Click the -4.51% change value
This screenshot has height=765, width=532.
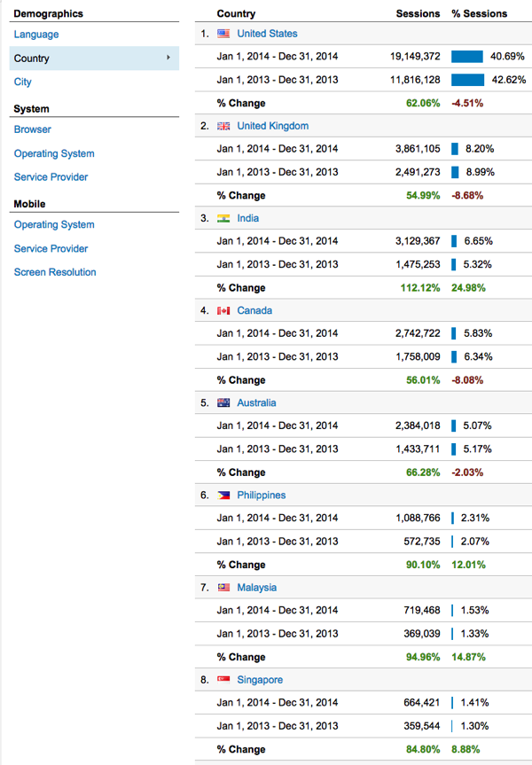click(467, 104)
